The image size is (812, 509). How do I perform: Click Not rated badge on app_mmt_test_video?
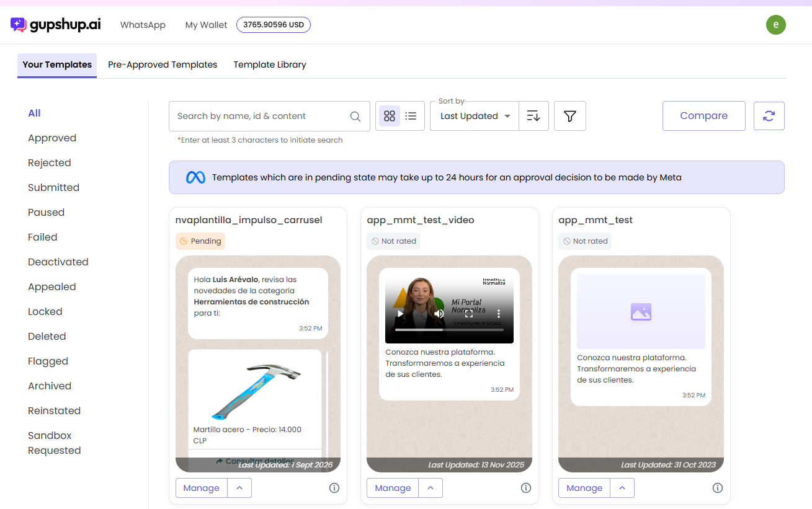coord(393,241)
